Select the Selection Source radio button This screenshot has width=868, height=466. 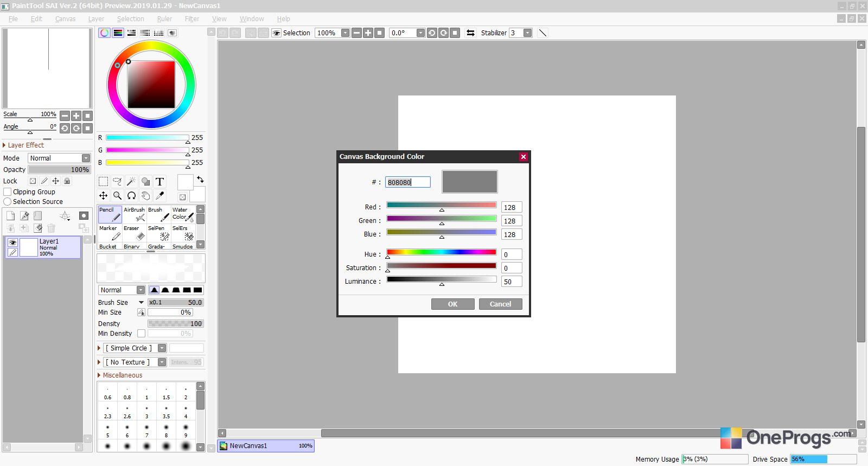8,202
